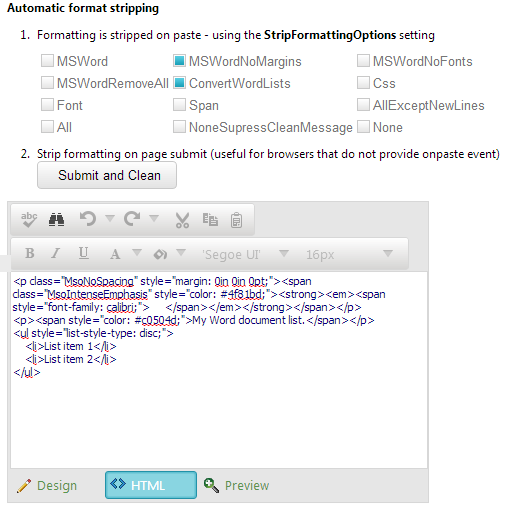Click 'My Word document list.' text in code

point(249,320)
